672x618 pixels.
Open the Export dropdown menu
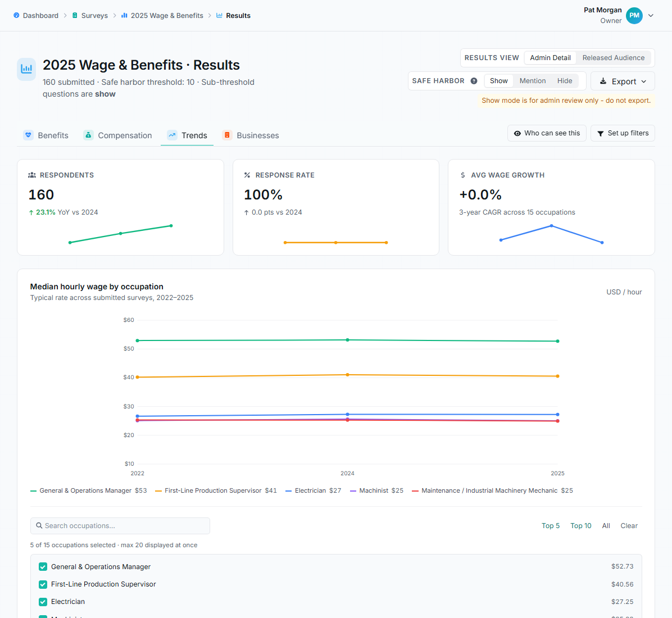[x=623, y=81]
